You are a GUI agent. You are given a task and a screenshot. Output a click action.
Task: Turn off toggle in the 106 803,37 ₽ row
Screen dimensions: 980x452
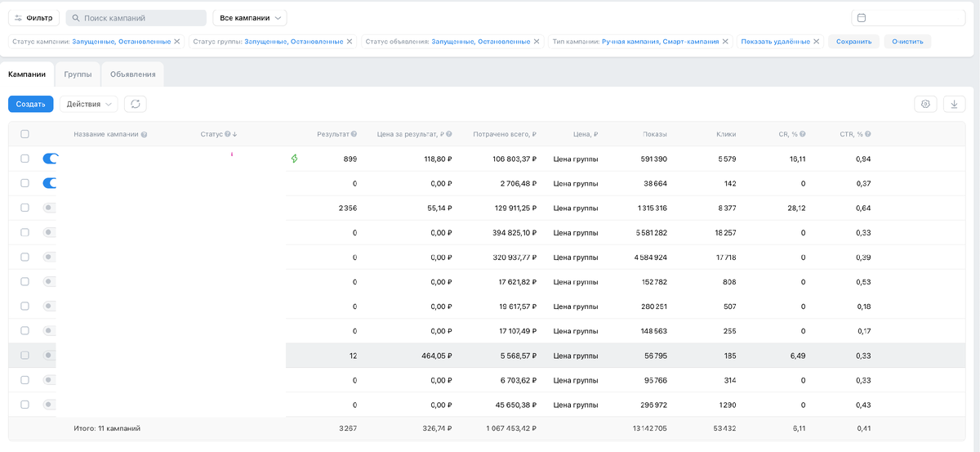tap(50, 159)
